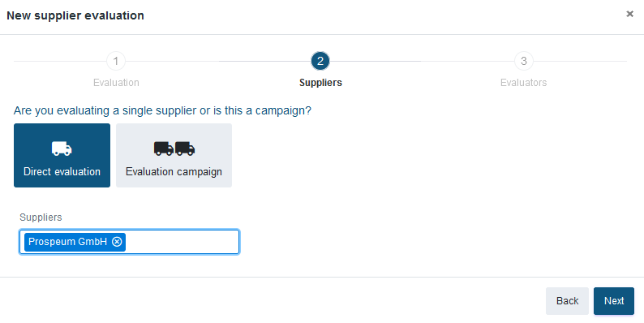Open the Evaluators step label
This screenshot has height=323, width=644.
[524, 83]
